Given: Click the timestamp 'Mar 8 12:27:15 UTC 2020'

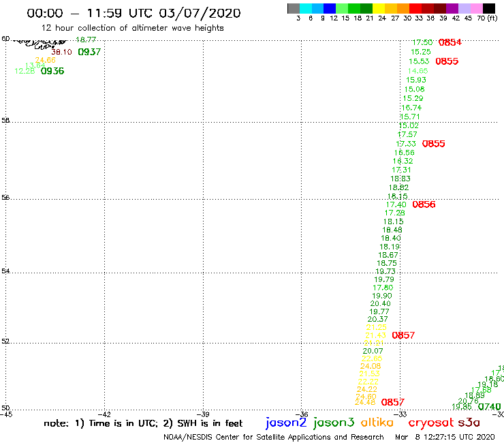Looking at the screenshot, I should point(445,437).
